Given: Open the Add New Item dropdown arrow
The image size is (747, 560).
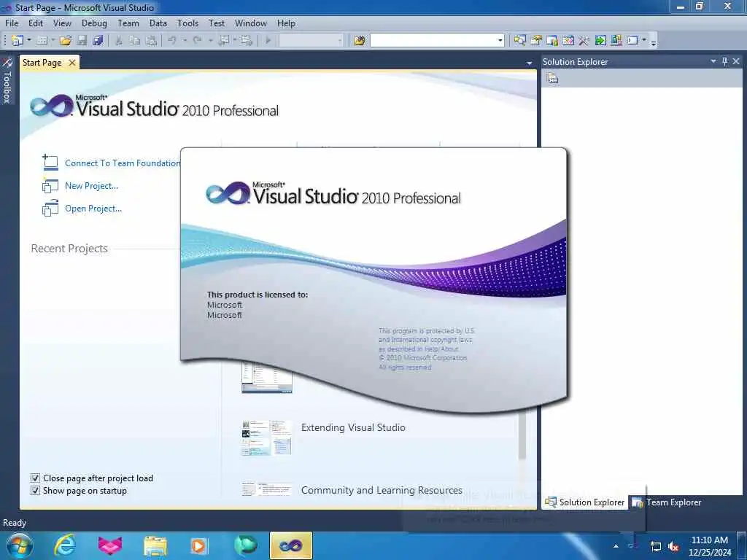Looking at the screenshot, I should (53, 41).
